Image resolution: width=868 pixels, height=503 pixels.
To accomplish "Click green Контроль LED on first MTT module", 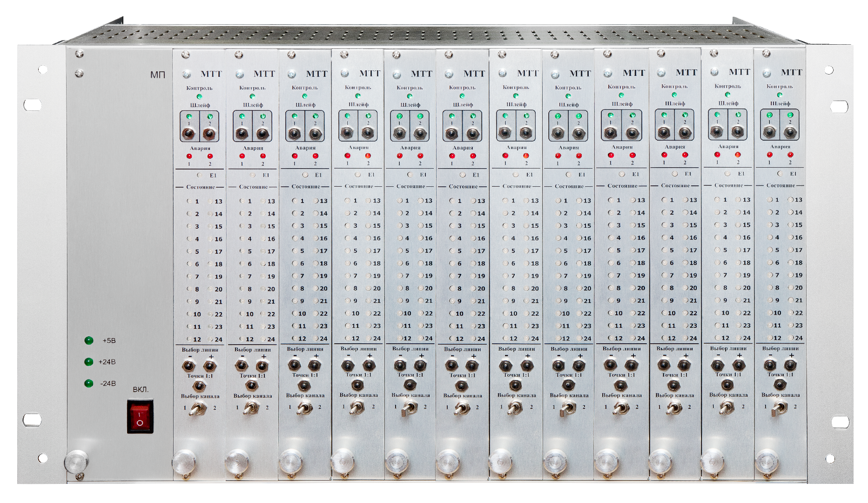I will pyautogui.click(x=200, y=96).
